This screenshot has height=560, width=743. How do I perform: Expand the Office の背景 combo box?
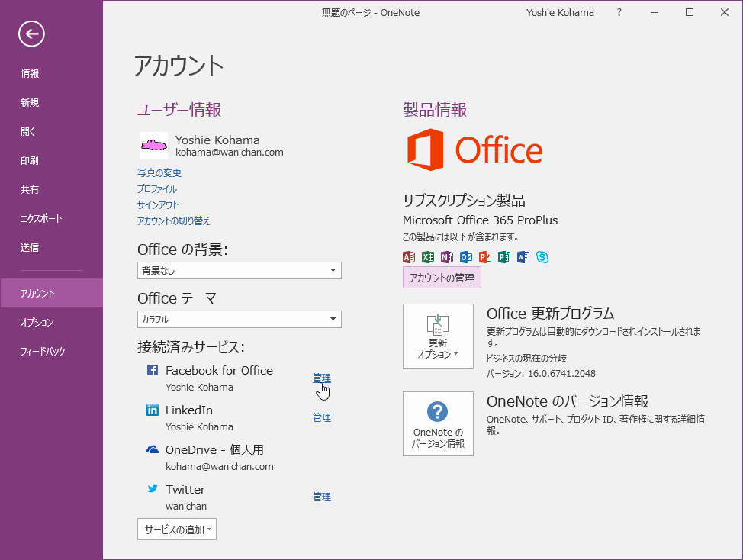coord(240,271)
